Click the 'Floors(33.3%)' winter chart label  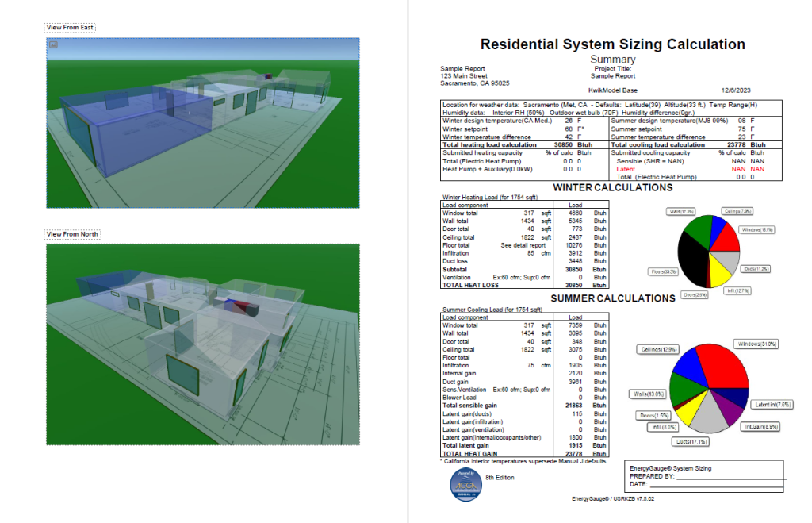click(x=665, y=271)
